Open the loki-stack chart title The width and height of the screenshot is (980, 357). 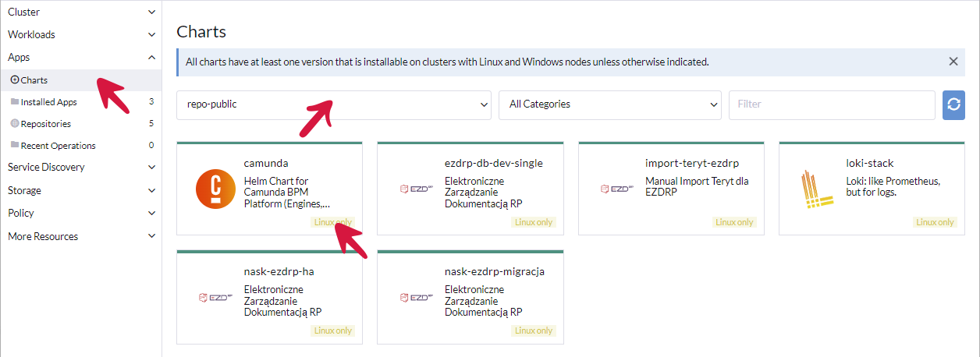tap(870, 164)
